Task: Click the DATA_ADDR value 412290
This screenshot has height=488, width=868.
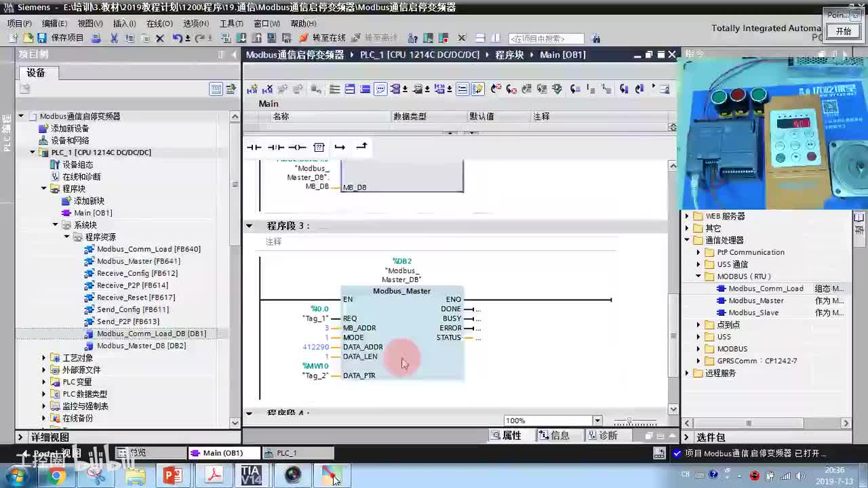Action: tap(315, 347)
